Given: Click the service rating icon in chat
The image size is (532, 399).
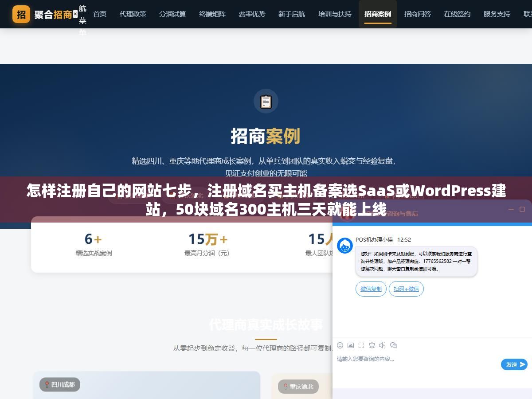Looking at the screenshot, I should (372, 345).
